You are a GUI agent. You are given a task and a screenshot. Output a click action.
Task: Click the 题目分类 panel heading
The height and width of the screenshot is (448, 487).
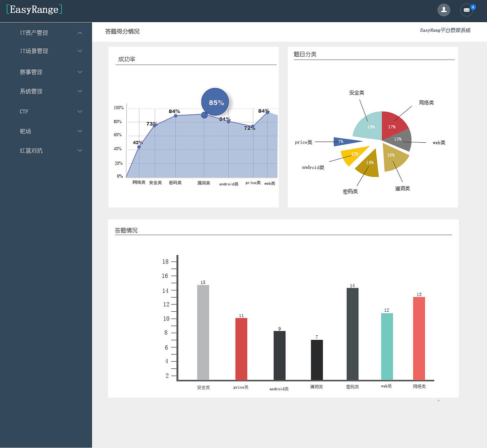point(305,54)
